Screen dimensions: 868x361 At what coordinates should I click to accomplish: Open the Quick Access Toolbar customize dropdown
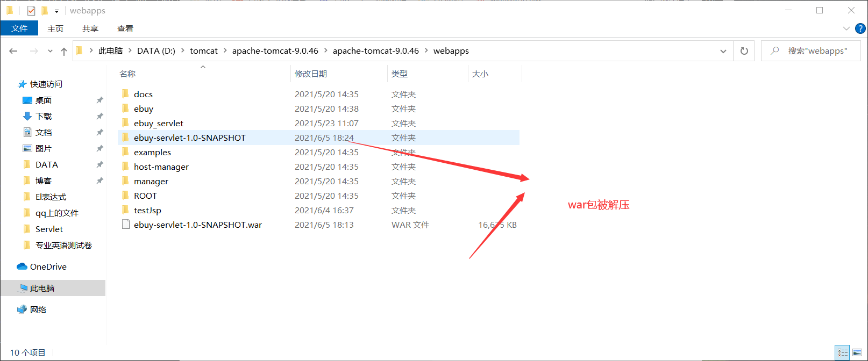click(56, 11)
